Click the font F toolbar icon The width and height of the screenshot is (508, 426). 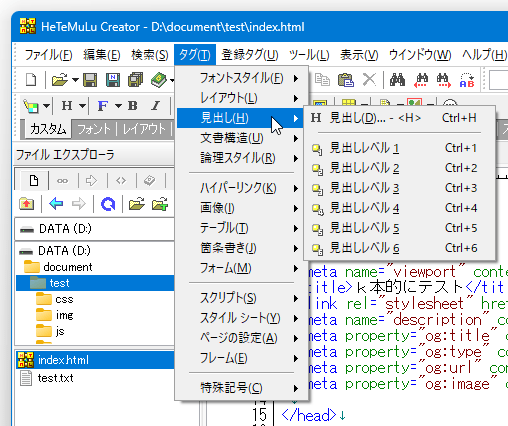102,106
